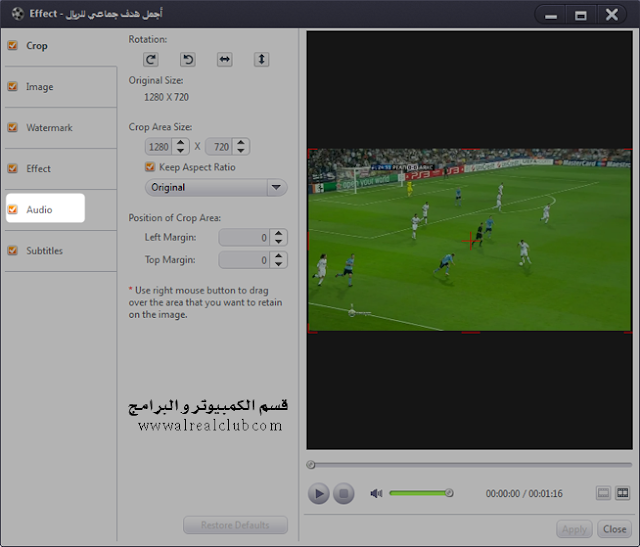Decrease Left Margin with down arrow
The height and width of the screenshot is (547, 640).
tap(278, 241)
